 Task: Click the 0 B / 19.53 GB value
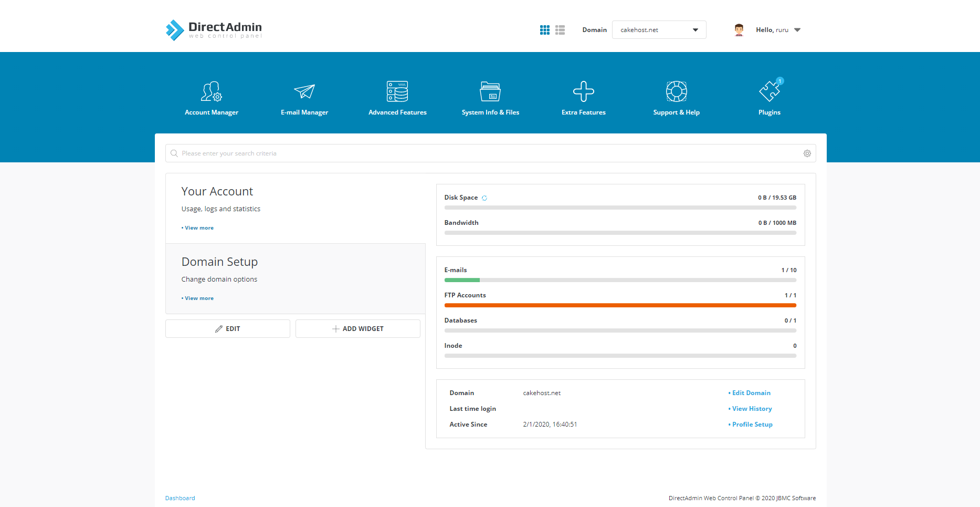[x=777, y=198]
